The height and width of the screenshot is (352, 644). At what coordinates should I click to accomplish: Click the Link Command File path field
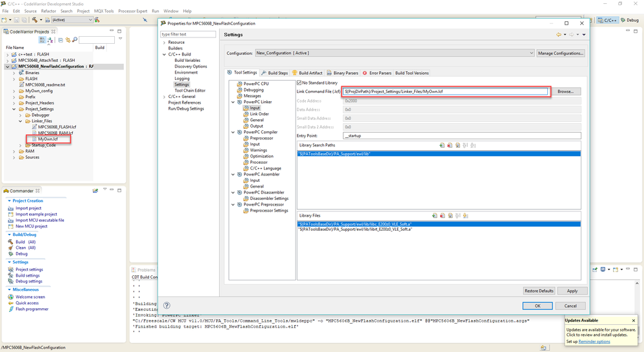coord(446,92)
